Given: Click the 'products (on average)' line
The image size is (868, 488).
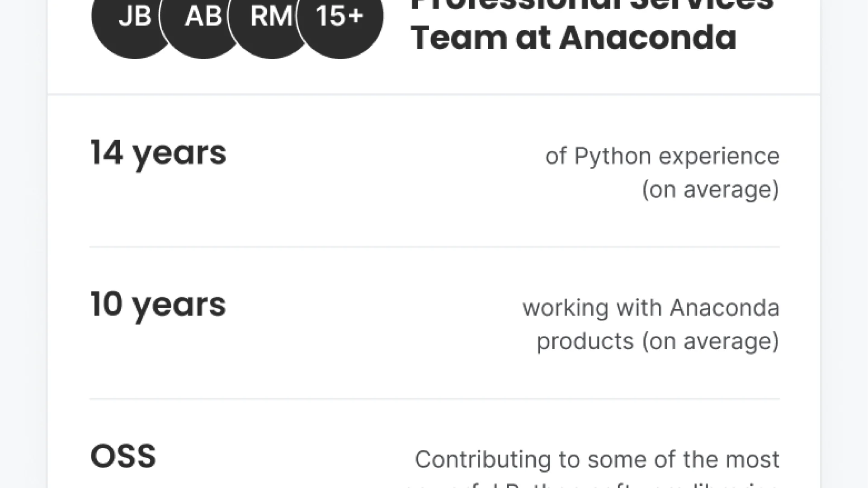Looking at the screenshot, I should pyautogui.click(x=658, y=341).
